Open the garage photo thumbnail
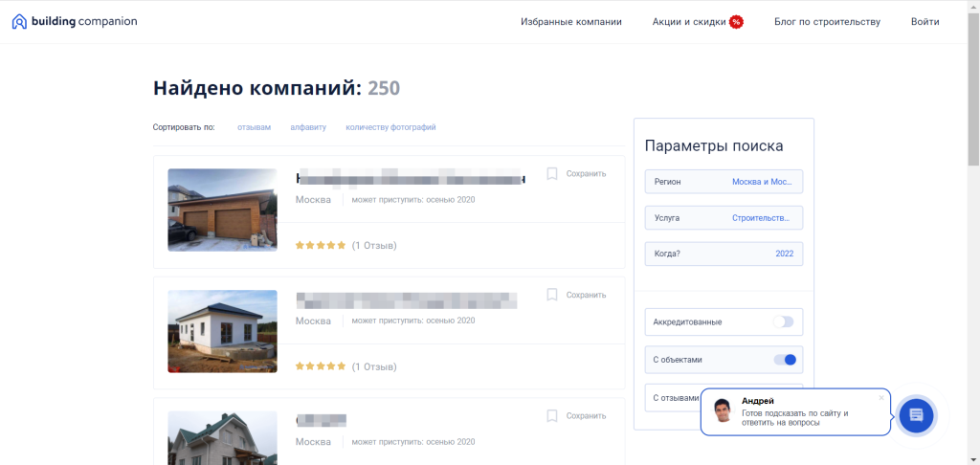This screenshot has height=465, width=980. [x=222, y=210]
